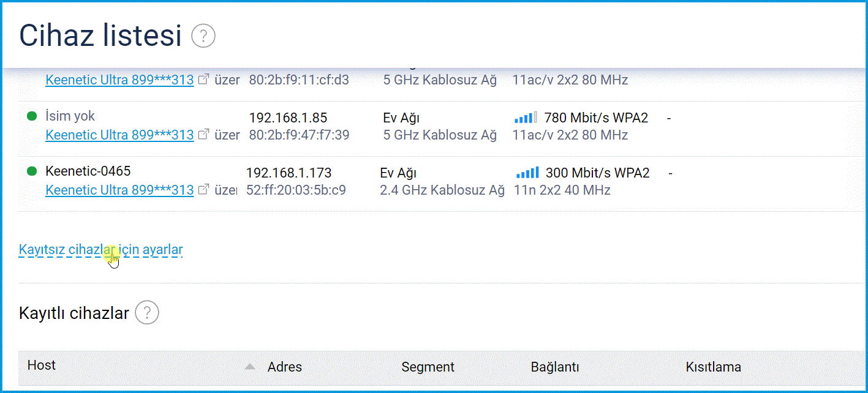Screen dimensions: 868x393
Task: Open Keenetic Ultra link under Keenetic-0465
Action: [x=119, y=190]
